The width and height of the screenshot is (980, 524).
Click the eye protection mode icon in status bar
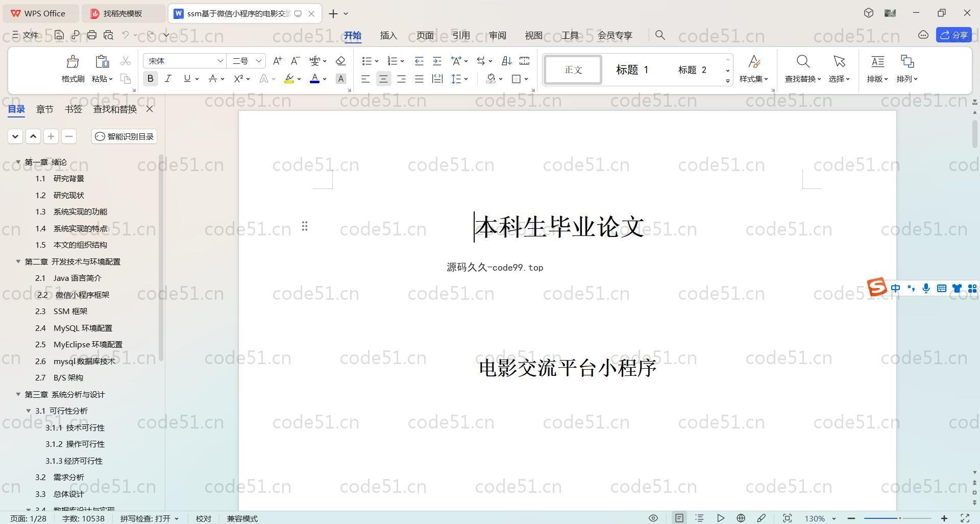click(653, 518)
